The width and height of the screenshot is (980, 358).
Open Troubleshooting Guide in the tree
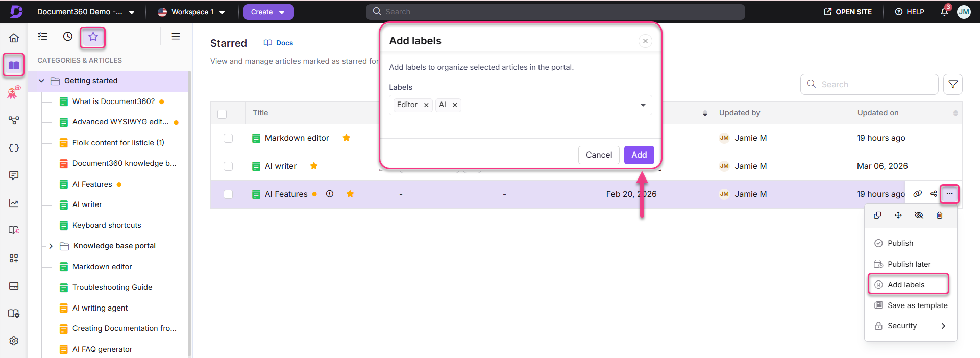coord(112,287)
